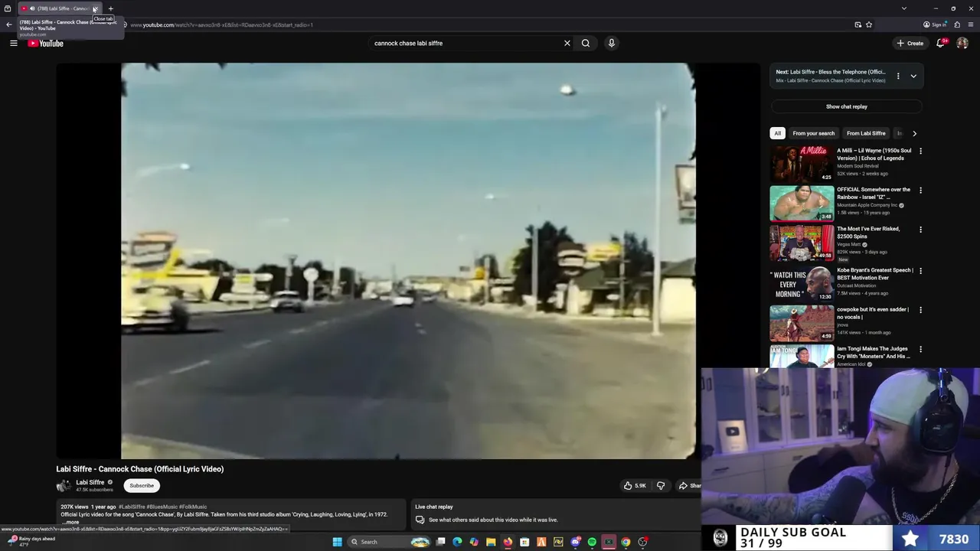Open cowpoke but it's even sadder thumbnail
The height and width of the screenshot is (551, 980).
point(802,322)
